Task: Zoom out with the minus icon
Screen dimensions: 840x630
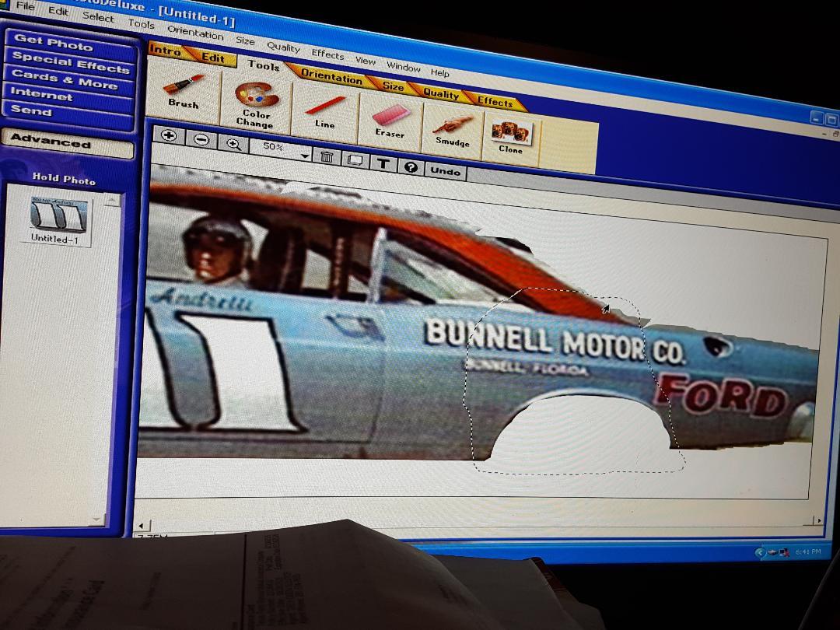Action: [x=201, y=140]
